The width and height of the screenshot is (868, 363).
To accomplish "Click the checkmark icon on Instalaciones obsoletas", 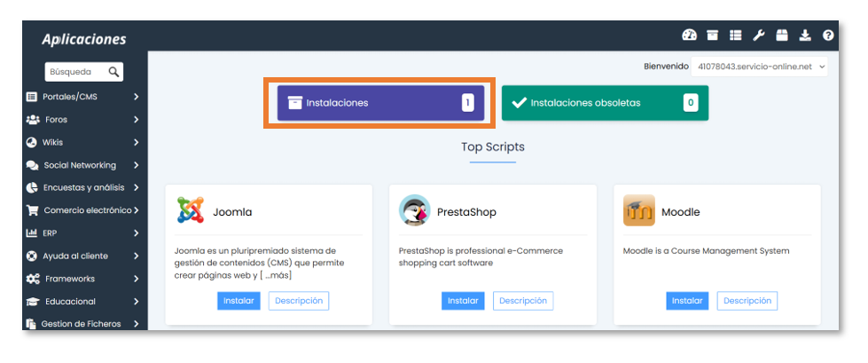I will [519, 103].
